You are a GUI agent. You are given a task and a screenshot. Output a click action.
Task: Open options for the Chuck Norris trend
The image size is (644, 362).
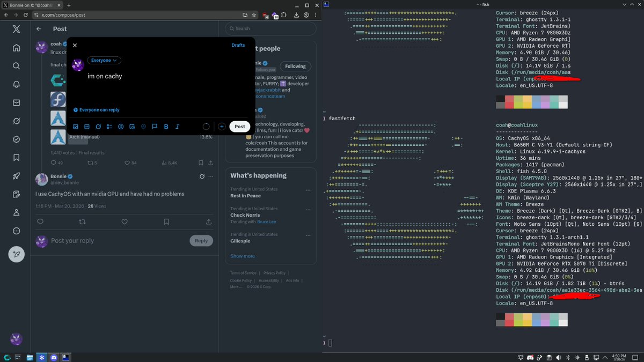pyautogui.click(x=308, y=209)
